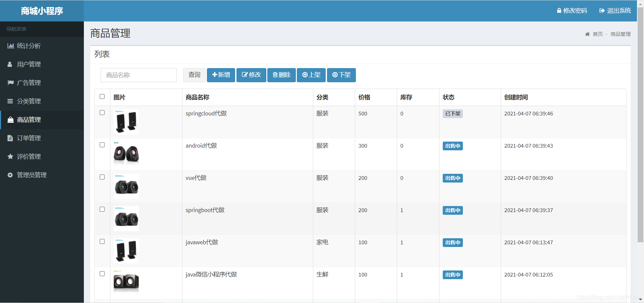Image resolution: width=644 pixels, height=303 pixels.
Task: Click the 下架 unpublish button
Action: tap(341, 75)
